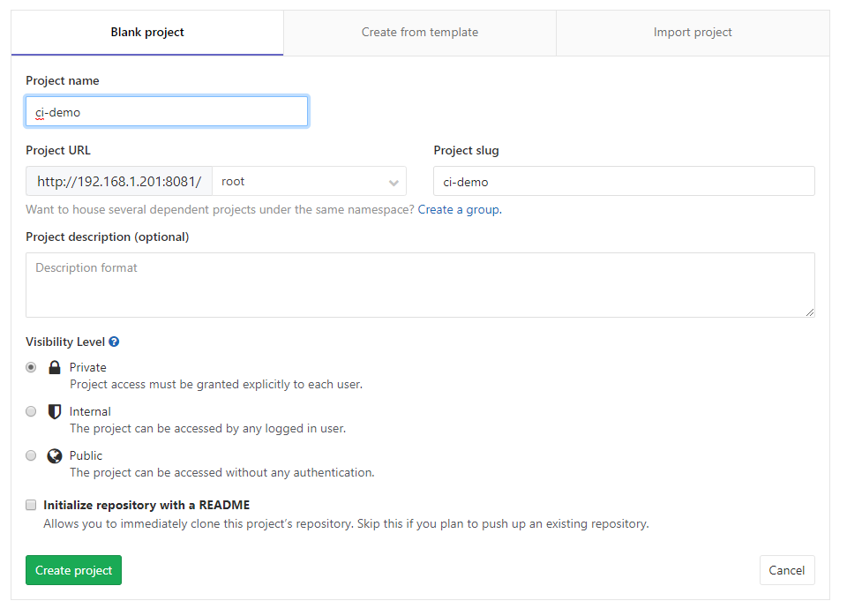Select the Private visibility radio button
This screenshot has height=616, width=847.
point(31,367)
